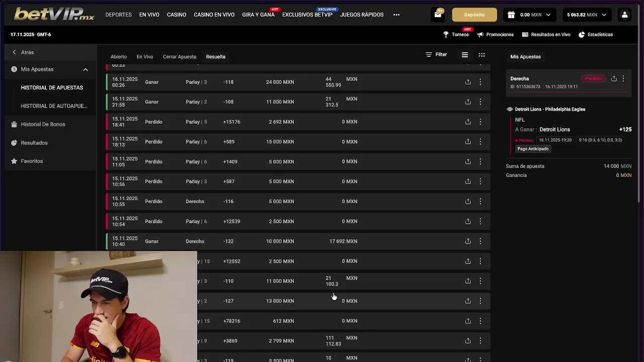Open CASINO EN VIVO in navigation
The width and height of the screenshot is (644, 362).
click(x=214, y=15)
